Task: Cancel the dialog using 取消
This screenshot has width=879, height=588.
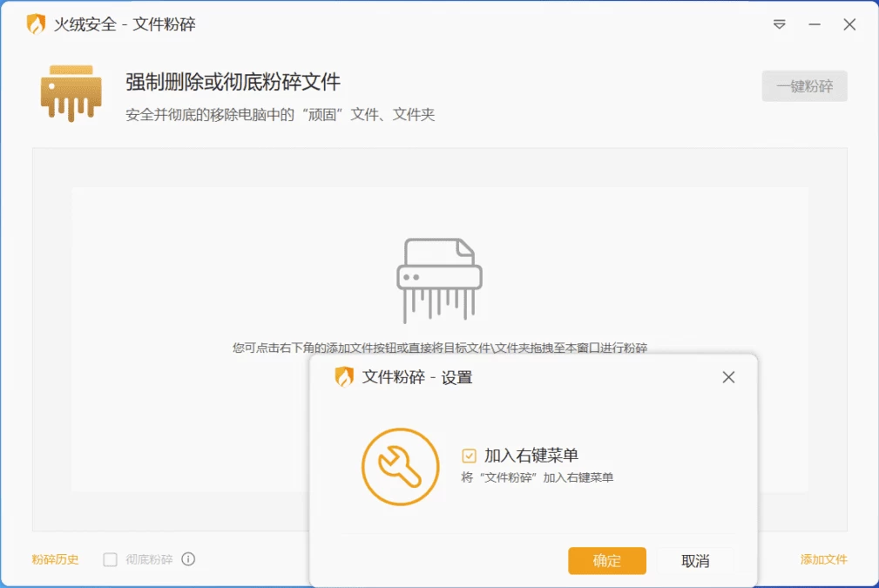Action: click(695, 561)
